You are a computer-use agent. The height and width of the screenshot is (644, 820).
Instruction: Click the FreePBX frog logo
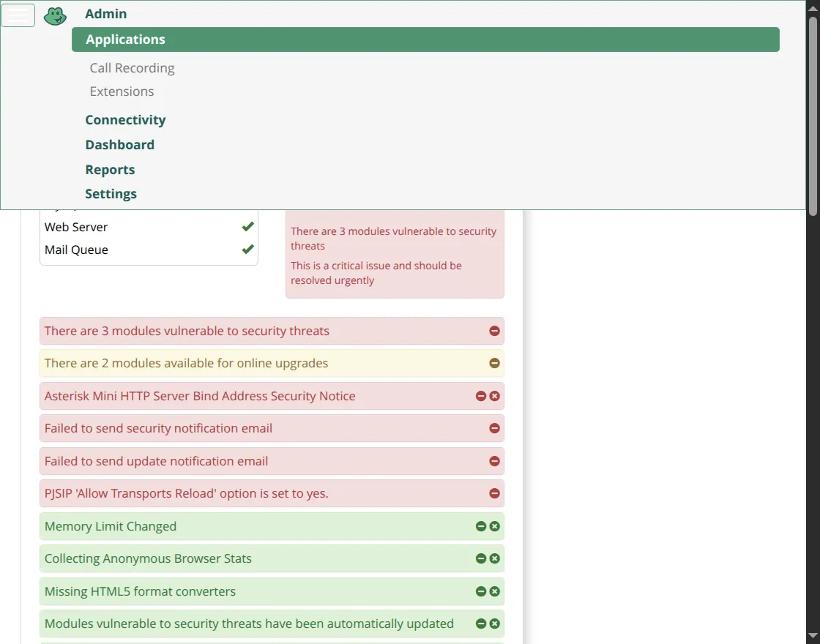pyautogui.click(x=55, y=15)
